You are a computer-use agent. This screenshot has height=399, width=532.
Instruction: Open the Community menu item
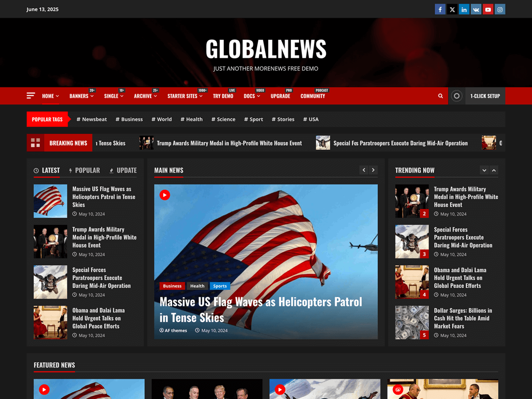pos(313,96)
